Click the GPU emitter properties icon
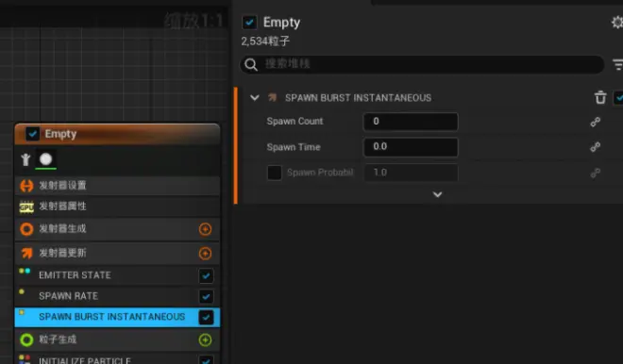The height and width of the screenshot is (364, 623). (x=26, y=207)
